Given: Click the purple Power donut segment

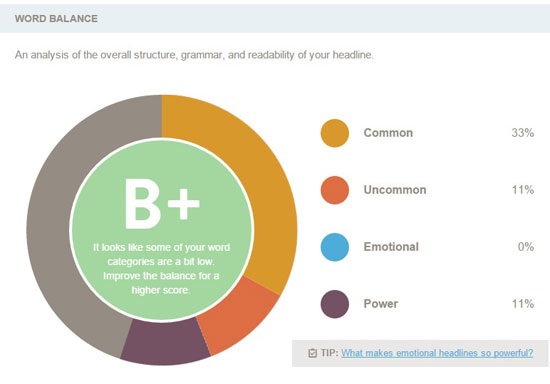Looking at the screenshot, I should click(x=167, y=342).
